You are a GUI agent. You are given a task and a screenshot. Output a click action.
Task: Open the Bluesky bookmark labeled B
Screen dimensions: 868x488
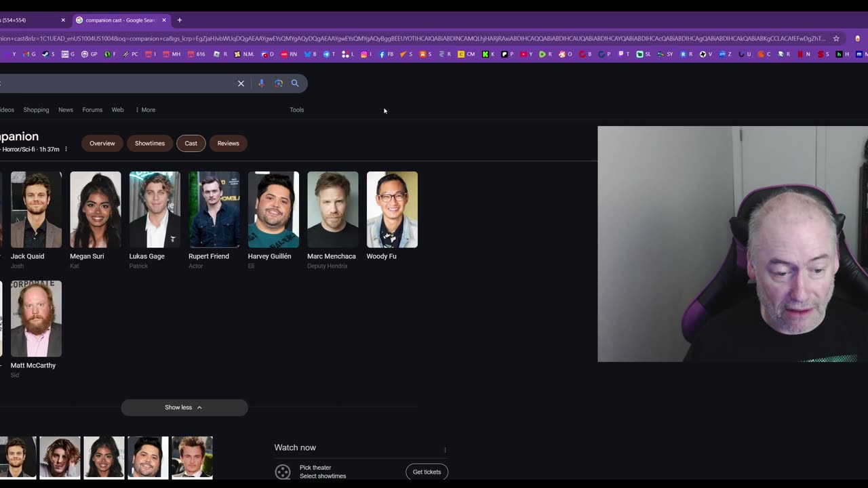point(311,54)
